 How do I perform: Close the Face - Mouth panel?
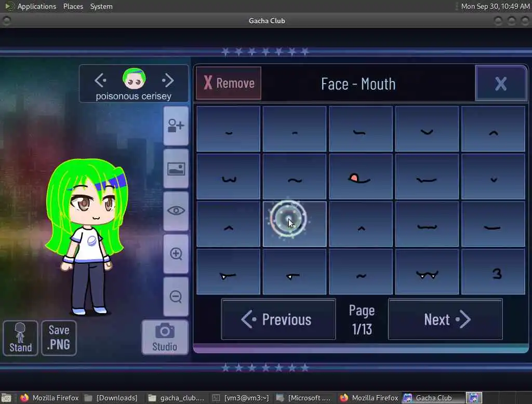(501, 83)
